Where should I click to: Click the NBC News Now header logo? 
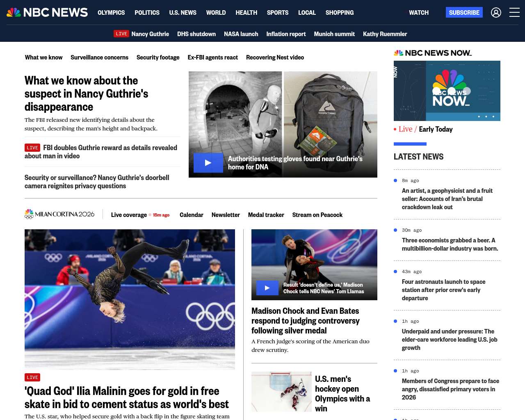[433, 53]
